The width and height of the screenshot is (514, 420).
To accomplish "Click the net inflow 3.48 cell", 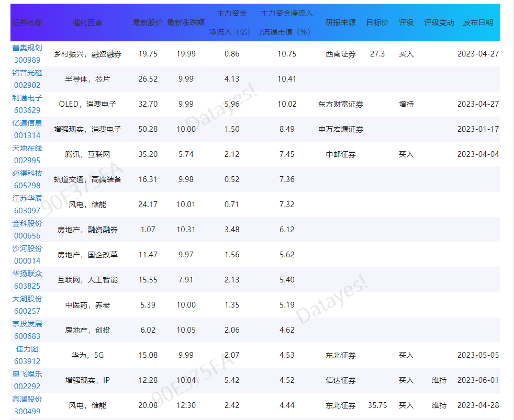I will [232, 230].
